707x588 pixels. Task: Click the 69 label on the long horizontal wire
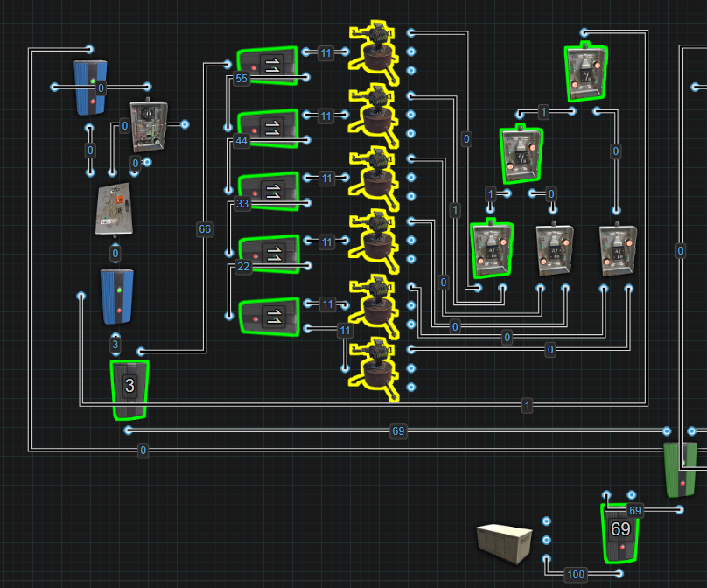pos(398,431)
